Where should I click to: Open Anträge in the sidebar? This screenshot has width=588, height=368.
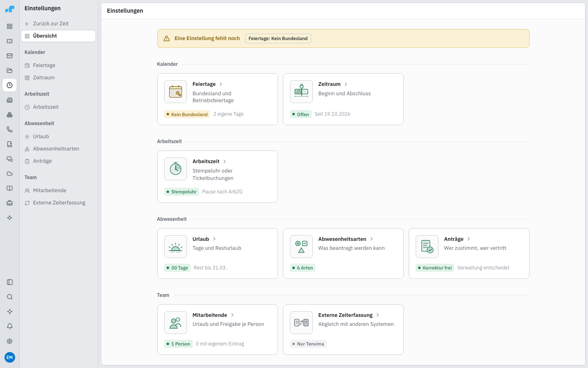coord(58,161)
